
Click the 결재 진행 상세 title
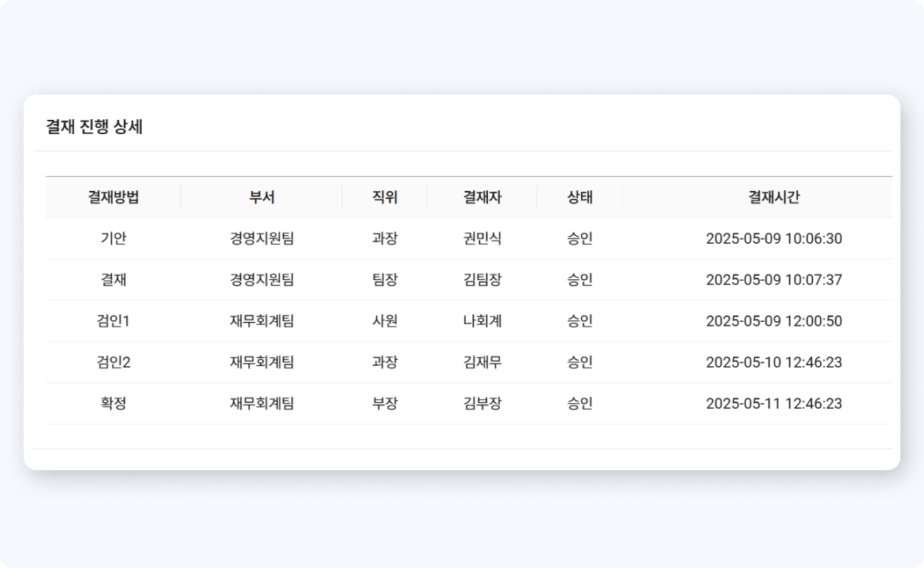pos(95,127)
